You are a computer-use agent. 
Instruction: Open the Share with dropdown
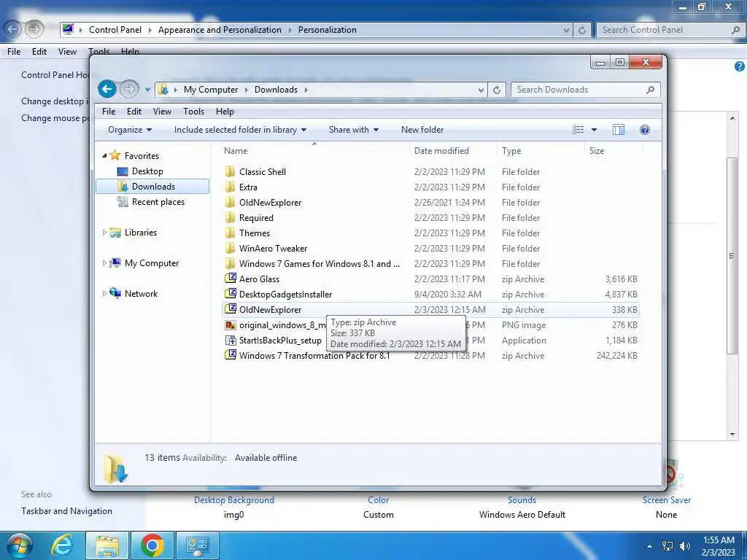point(354,130)
